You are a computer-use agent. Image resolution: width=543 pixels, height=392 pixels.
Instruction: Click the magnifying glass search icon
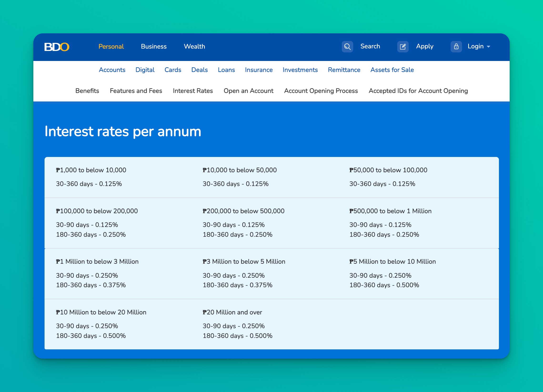347,46
